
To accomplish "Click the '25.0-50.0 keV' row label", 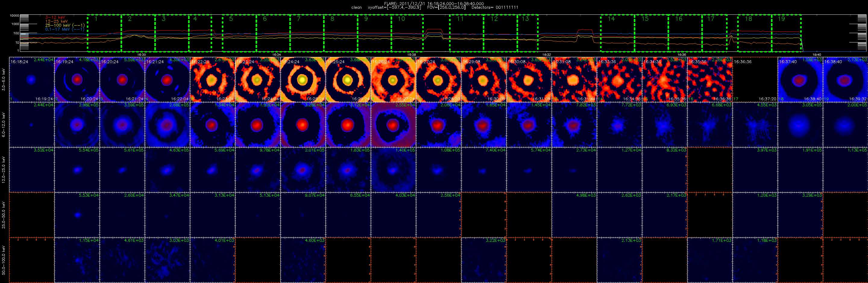I will pyautogui.click(x=3, y=215).
